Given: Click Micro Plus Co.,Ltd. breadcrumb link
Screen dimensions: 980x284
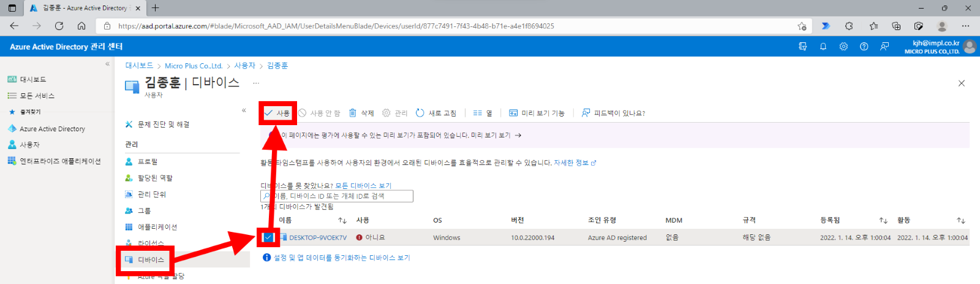Looking at the screenshot, I should pyautogui.click(x=194, y=66).
